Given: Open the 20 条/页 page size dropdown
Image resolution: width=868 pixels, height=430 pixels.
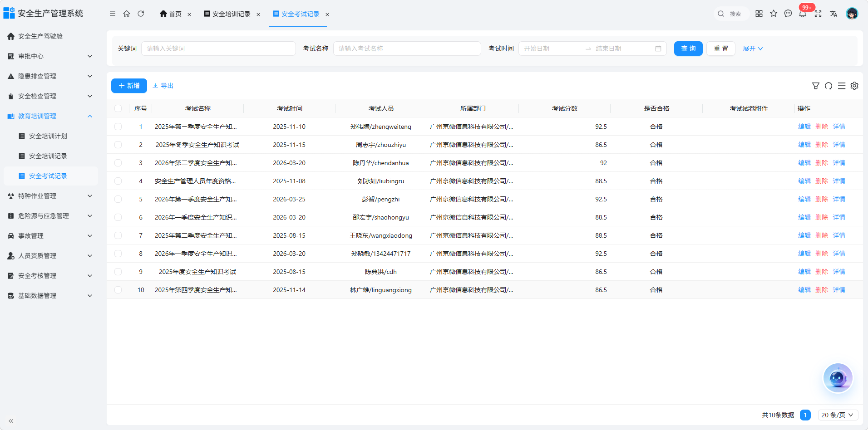Looking at the screenshot, I should (838, 415).
